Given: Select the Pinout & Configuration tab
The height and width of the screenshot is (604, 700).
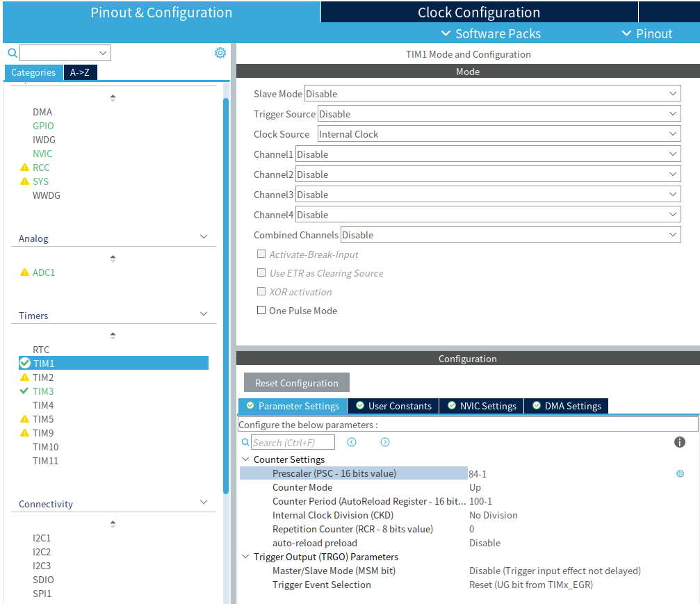Looking at the screenshot, I should 161,12.
